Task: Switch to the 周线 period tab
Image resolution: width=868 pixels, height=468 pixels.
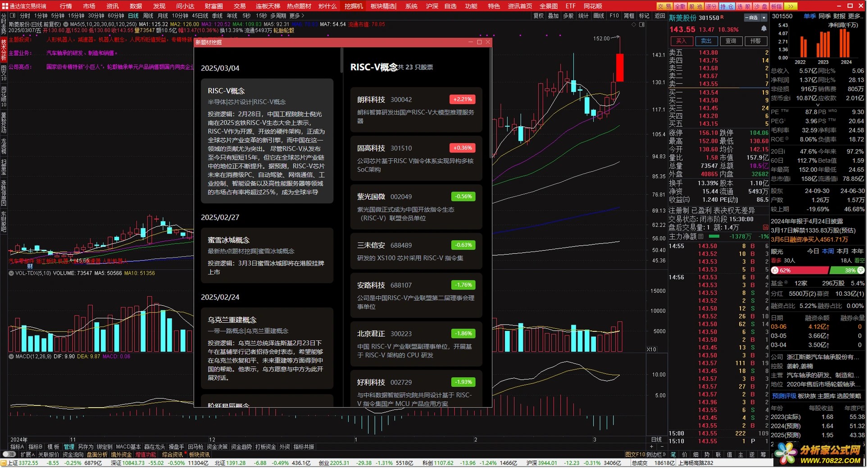Action: pyautogui.click(x=148, y=16)
